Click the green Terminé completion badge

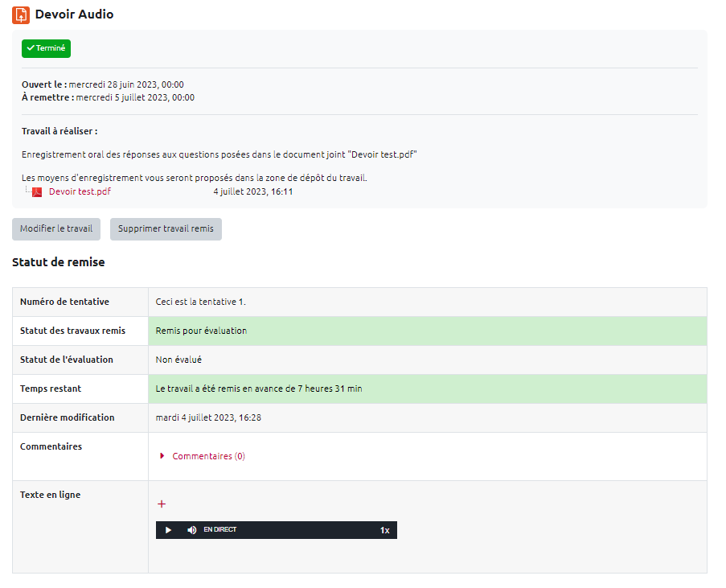[x=46, y=48]
